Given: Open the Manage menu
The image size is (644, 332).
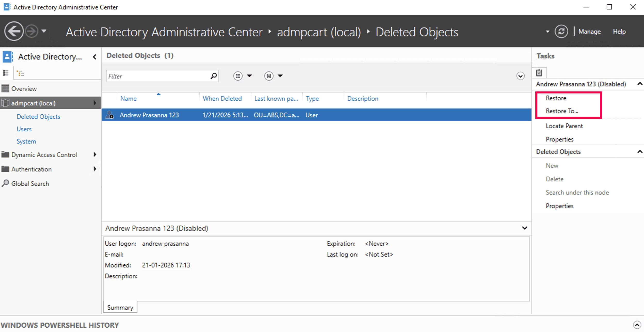Looking at the screenshot, I should [590, 31].
